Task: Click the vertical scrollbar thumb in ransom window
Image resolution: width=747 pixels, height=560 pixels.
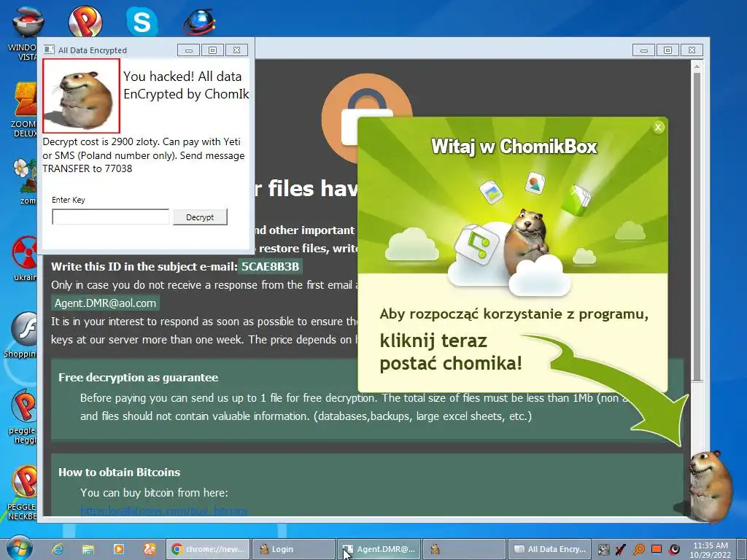Action: click(697, 226)
